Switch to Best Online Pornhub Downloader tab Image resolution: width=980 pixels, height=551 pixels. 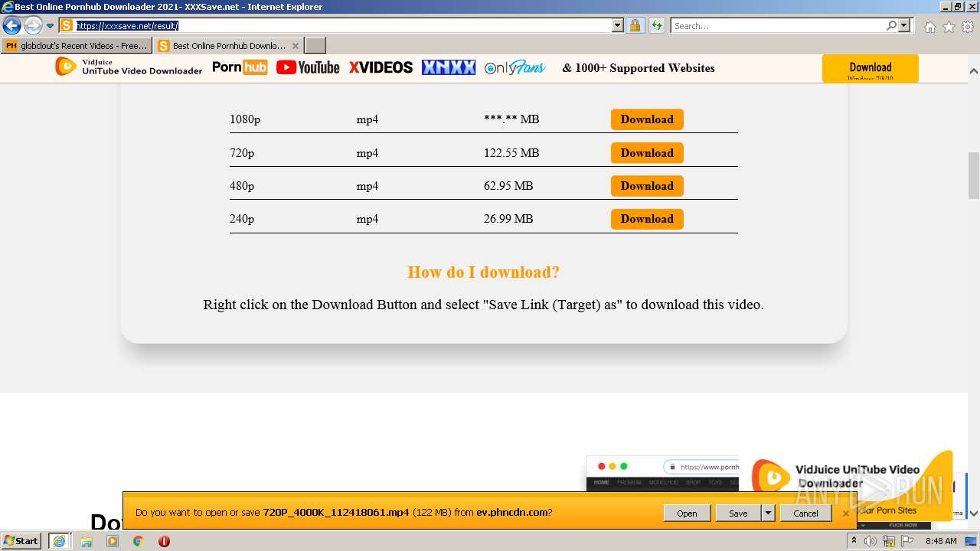click(222, 46)
